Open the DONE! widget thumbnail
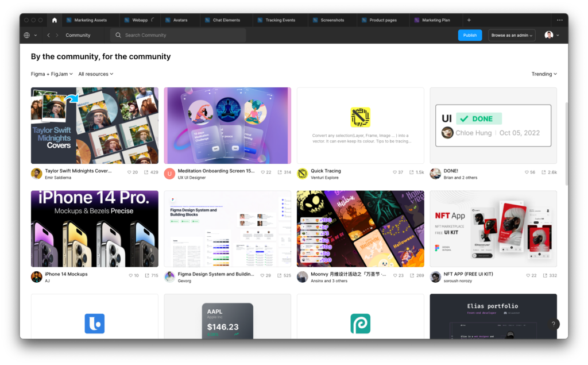This screenshot has height=365, width=588. (x=493, y=126)
